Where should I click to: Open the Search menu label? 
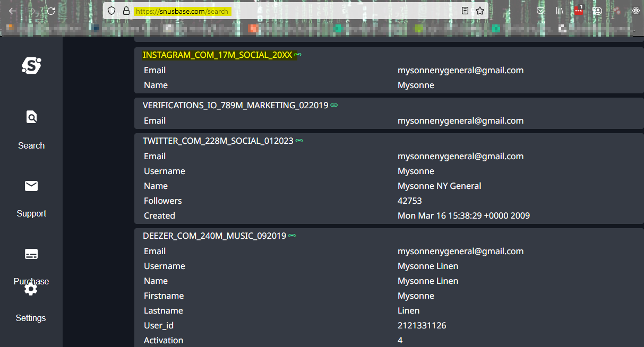[31, 145]
